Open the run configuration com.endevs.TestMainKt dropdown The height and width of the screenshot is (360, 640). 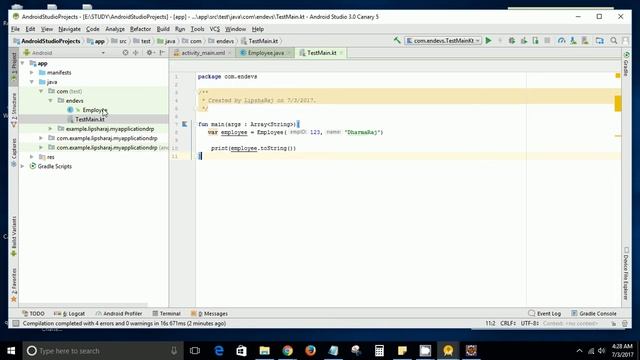point(442,40)
